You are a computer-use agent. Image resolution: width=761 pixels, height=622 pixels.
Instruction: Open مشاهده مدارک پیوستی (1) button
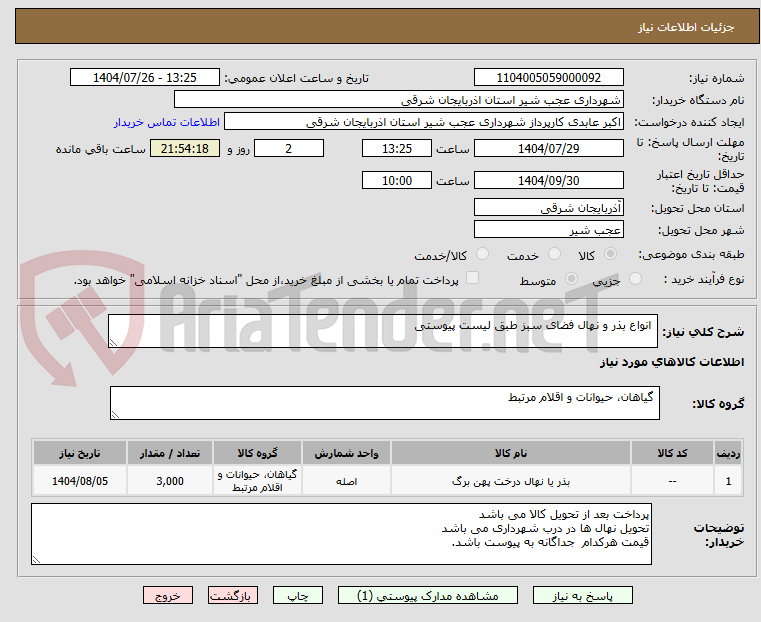(428, 595)
